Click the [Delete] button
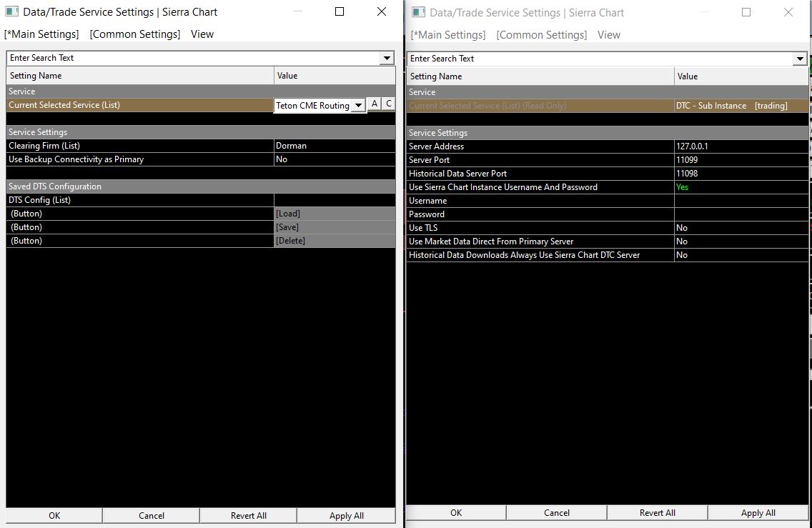 tap(335, 241)
